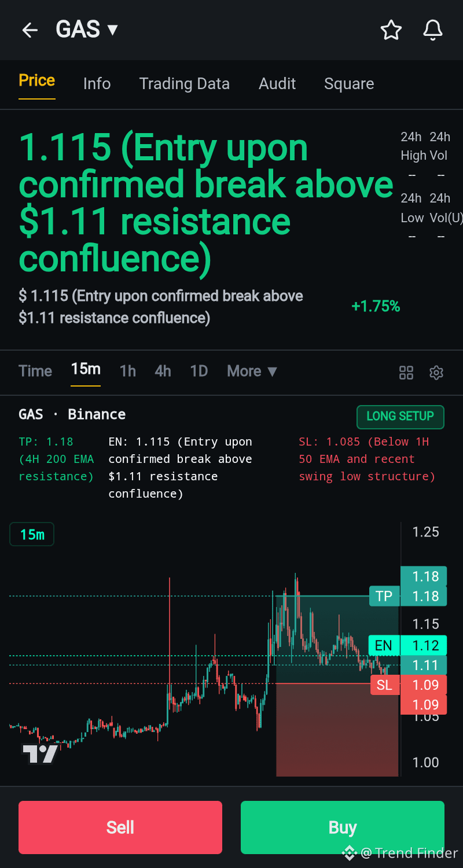This screenshot has height=868, width=463.
Task: Click the SL marker label on chart
Action: click(x=384, y=685)
